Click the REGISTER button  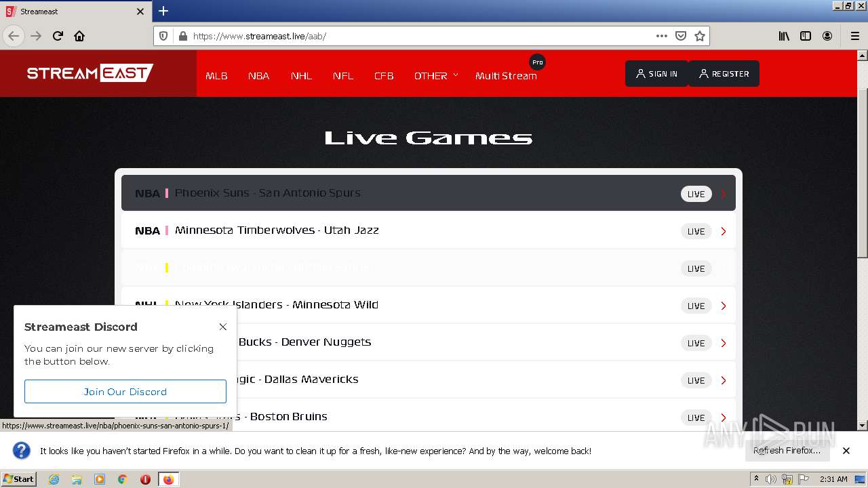point(724,74)
